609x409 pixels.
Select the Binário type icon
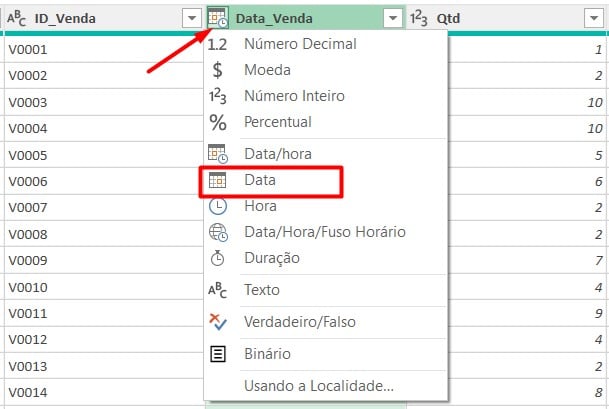click(217, 354)
